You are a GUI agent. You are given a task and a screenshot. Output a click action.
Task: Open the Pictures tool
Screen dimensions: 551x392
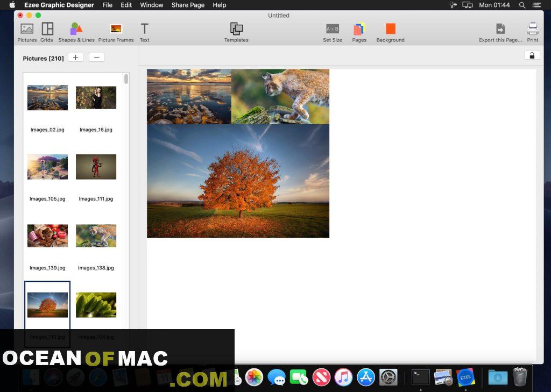coord(27,32)
